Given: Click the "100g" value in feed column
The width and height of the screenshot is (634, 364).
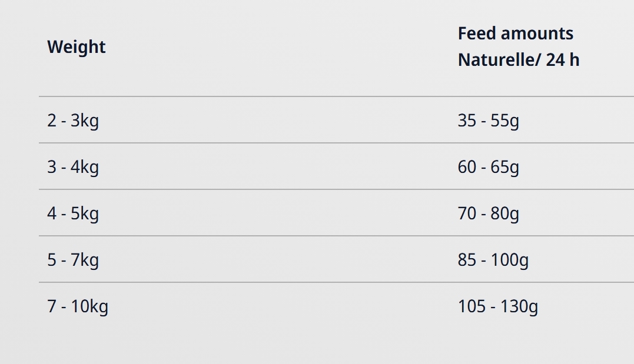Looking at the screenshot, I should tap(510, 260).
